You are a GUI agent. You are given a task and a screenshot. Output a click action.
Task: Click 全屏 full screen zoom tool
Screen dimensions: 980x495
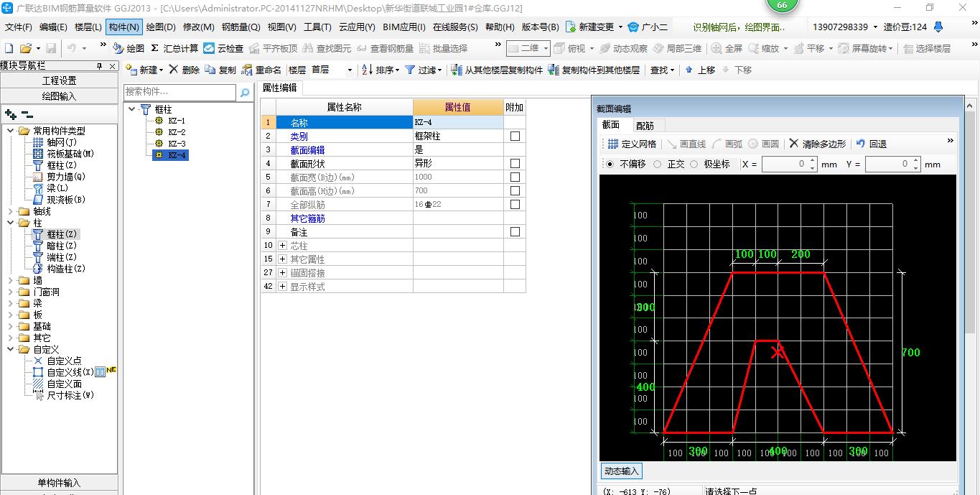click(x=727, y=48)
